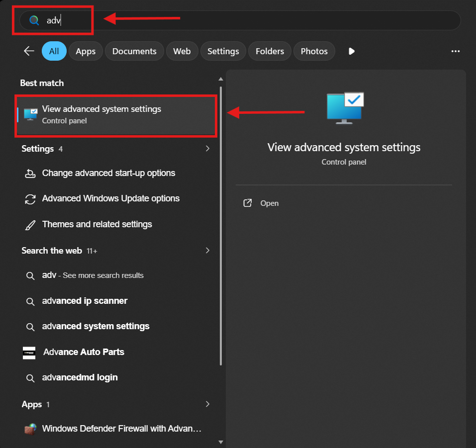Viewport: 476px width, 448px height.
Task: Click the Settings section header
Action: pos(38,149)
